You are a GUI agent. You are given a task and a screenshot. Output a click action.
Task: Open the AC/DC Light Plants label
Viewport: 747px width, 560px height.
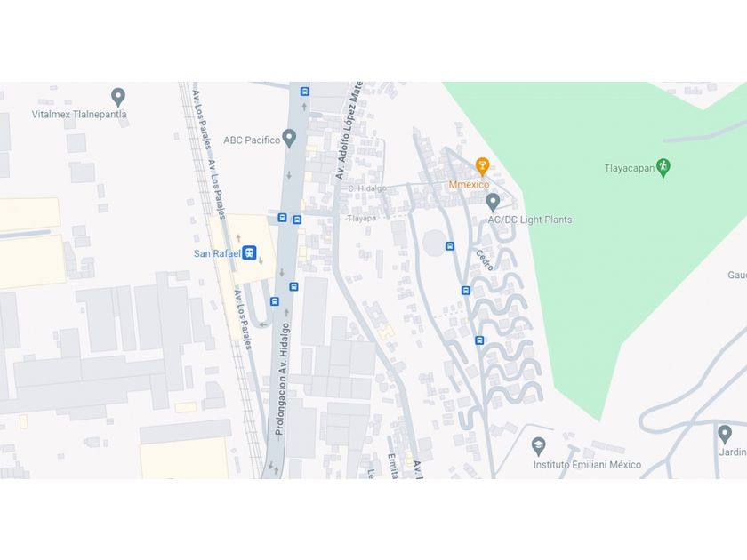pos(530,220)
